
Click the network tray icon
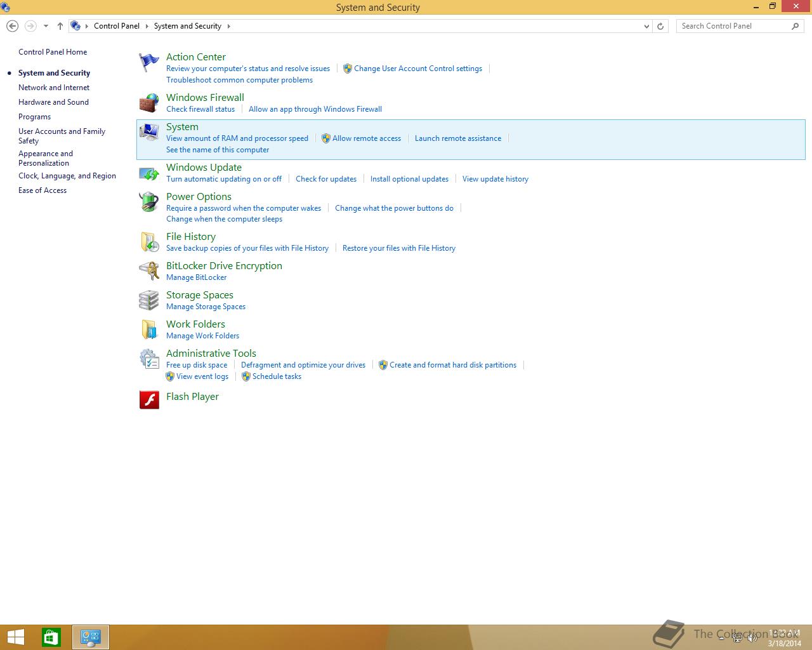tap(737, 638)
